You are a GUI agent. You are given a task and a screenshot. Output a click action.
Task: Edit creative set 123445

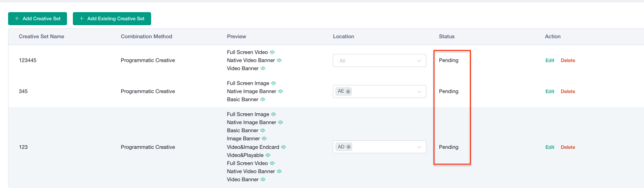550,60
